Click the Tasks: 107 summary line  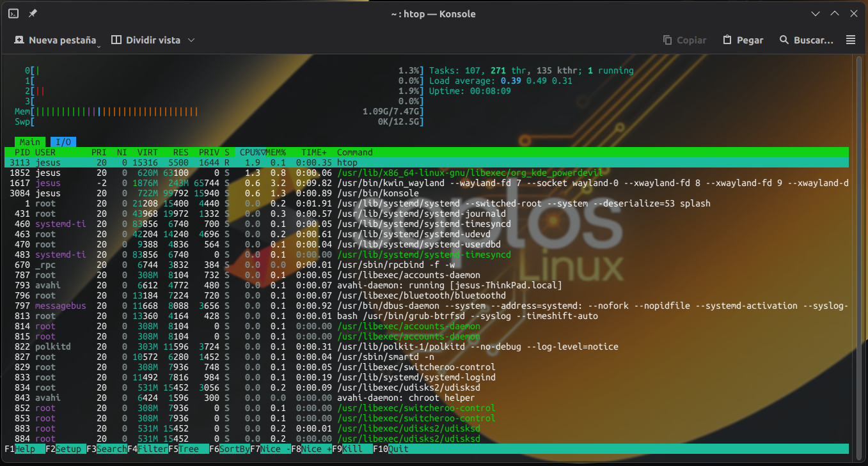[532, 70]
